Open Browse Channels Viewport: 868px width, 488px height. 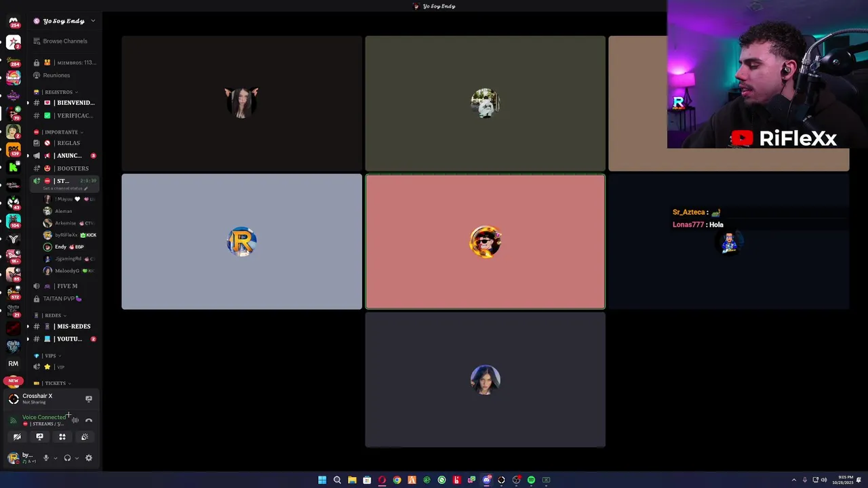tap(64, 41)
